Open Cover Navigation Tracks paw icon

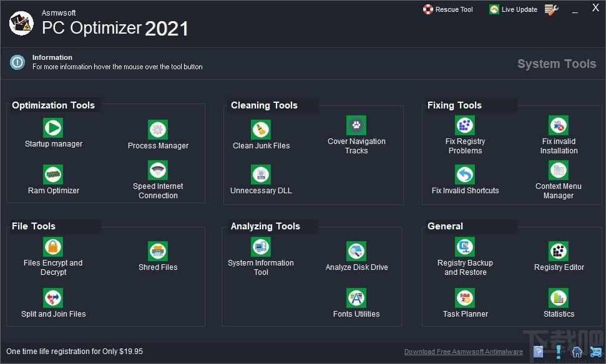click(356, 125)
